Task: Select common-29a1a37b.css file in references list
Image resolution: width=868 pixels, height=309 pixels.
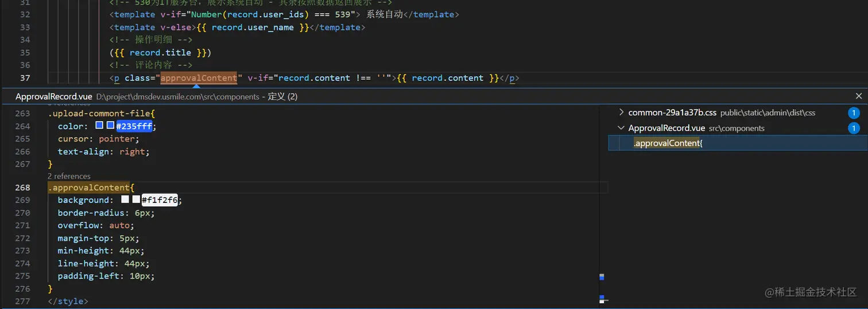Action: click(672, 113)
